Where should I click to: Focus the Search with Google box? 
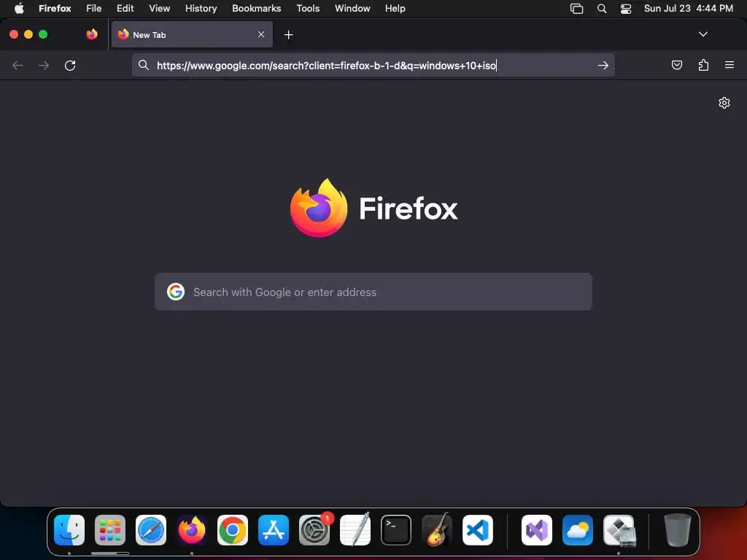(373, 292)
